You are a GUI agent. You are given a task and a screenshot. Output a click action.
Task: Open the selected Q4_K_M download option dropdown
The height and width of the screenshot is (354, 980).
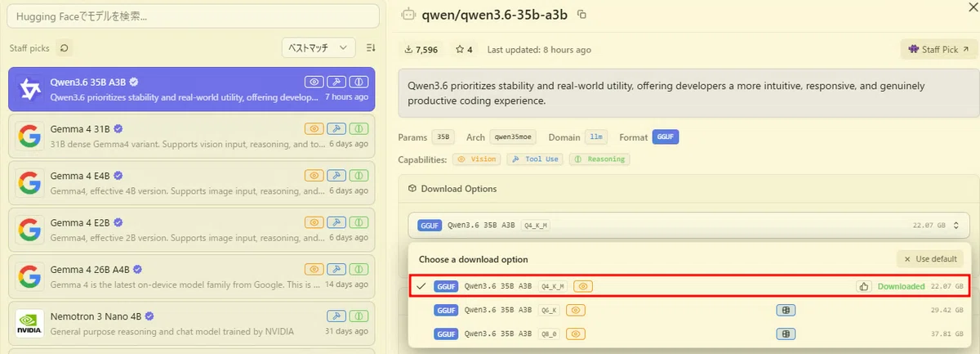coord(688,225)
